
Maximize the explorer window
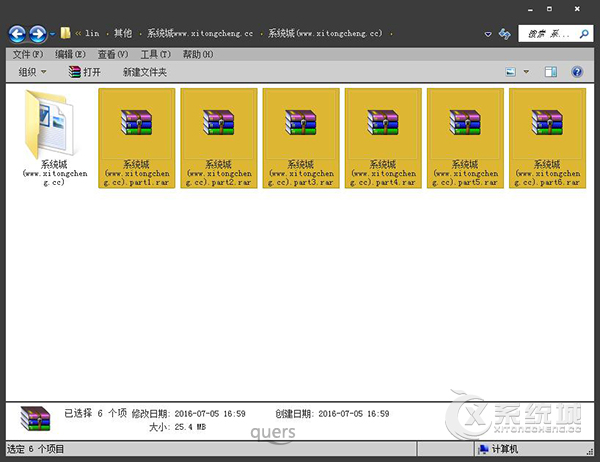pos(549,9)
